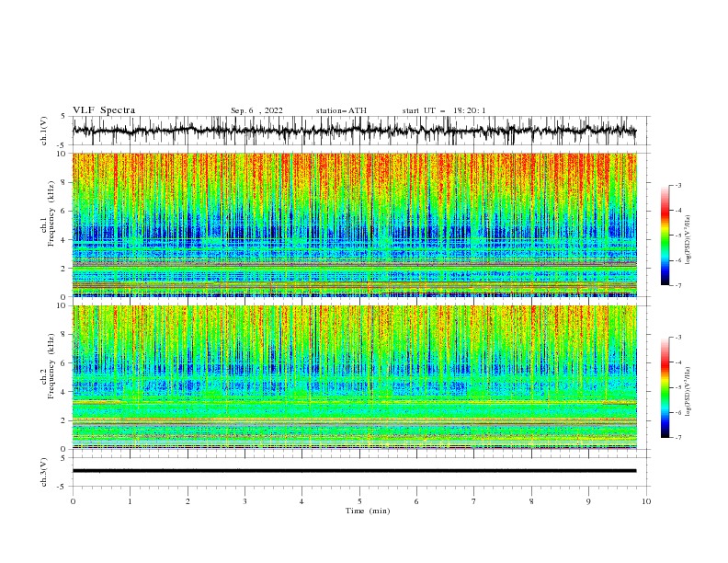
Task: Click the "7" tick on the time axis
Action: (474, 501)
